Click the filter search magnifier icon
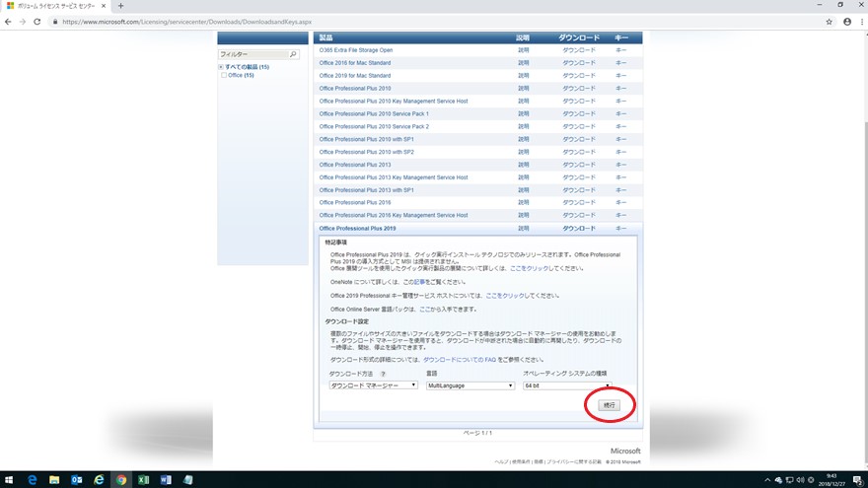Viewport: 868px width, 488px height. pyautogui.click(x=293, y=54)
